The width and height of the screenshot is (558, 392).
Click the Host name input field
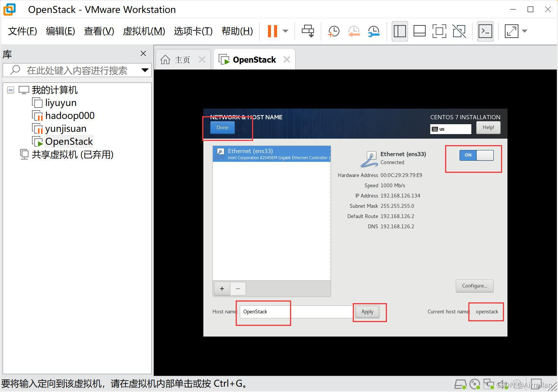point(297,312)
